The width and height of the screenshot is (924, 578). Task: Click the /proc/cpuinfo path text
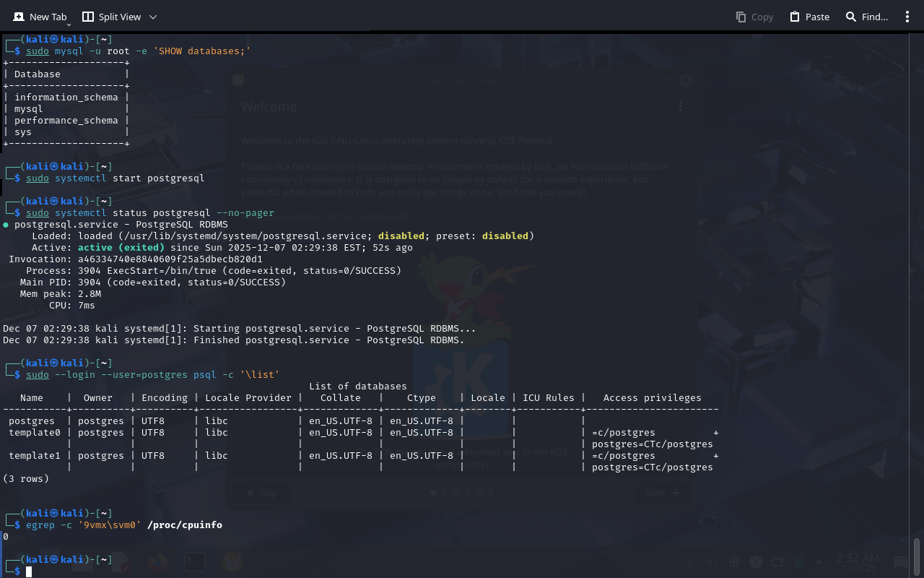[185, 525]
